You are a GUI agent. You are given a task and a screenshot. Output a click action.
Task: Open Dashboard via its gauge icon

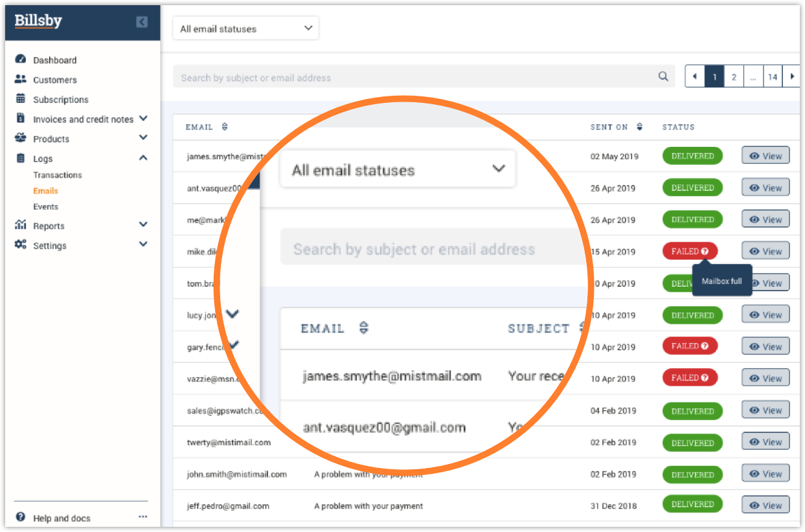[21, 60]
